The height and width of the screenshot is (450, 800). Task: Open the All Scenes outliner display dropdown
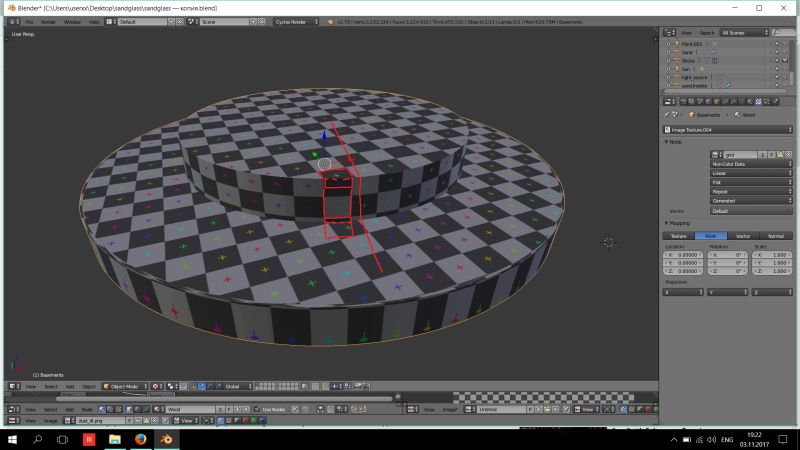(x=744, y=33)
